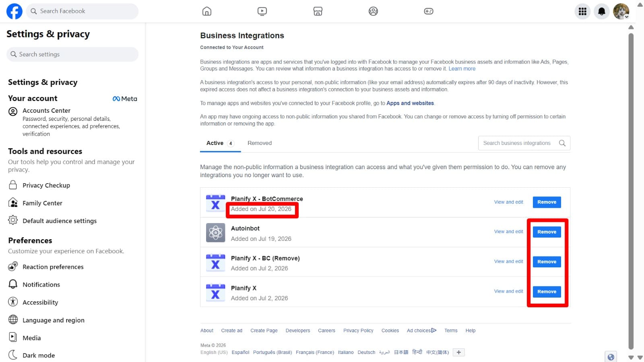The height and width of the screenshot is (362, 644).
Task: Click the Autoinbot app icon
Action: click(x=215, y=233)
